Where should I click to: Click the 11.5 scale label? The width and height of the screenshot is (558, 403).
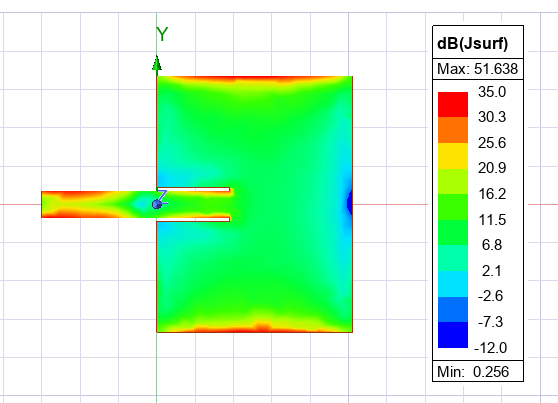[492, 220]
